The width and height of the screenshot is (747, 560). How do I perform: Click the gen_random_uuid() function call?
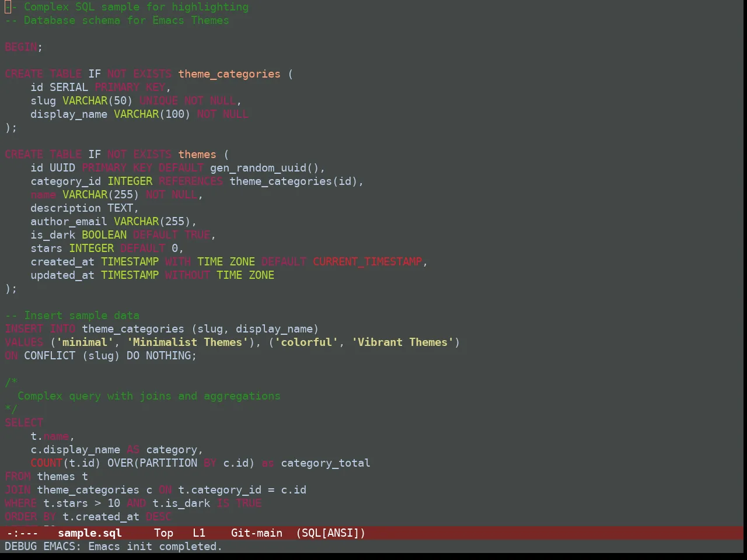point(264,168)
